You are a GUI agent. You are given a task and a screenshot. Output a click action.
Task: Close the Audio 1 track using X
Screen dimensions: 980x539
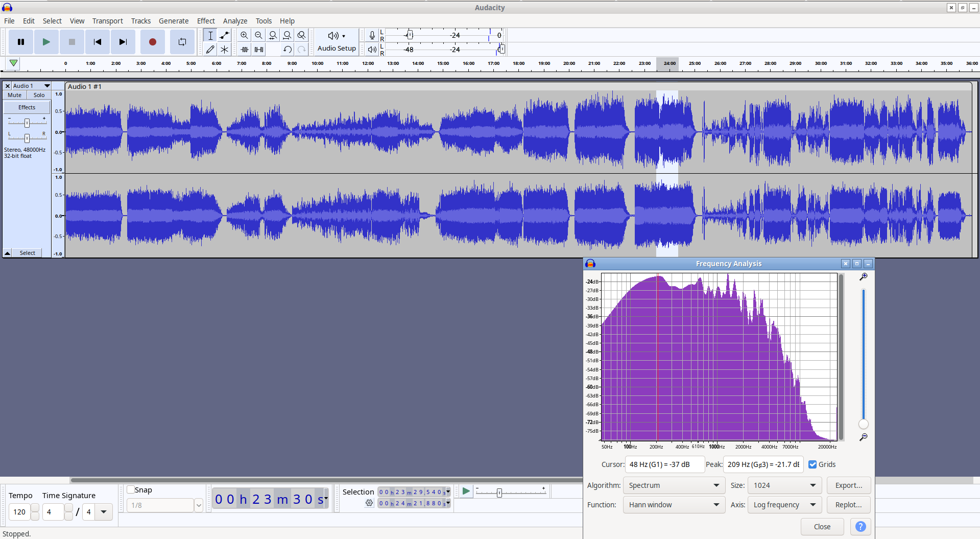8,86
